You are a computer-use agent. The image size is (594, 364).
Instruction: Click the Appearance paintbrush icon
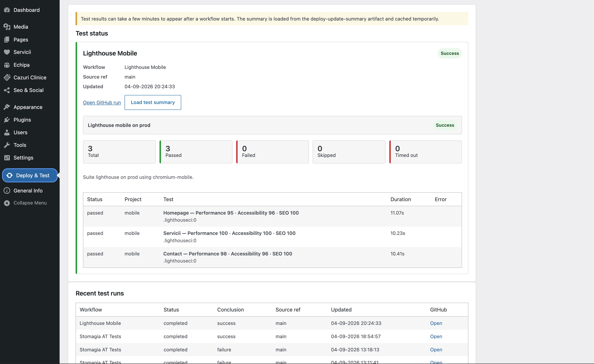tap(7, 107)
